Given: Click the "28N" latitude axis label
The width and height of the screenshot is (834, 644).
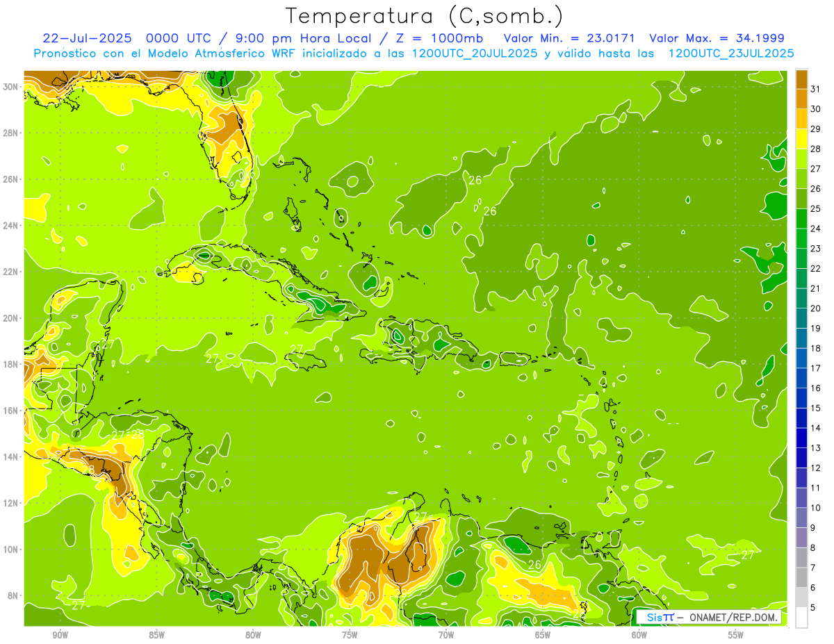Looking at the screenshot, I should 10,133.
